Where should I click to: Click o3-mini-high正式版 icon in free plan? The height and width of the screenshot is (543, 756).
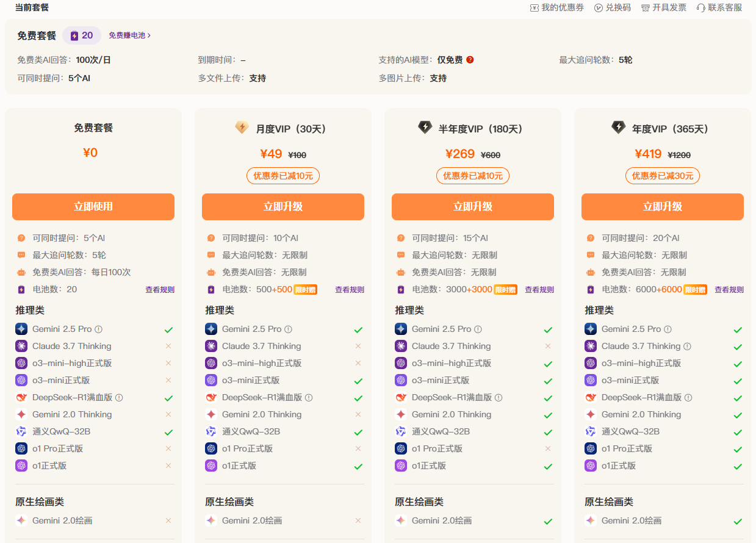pyautogui.click(x=21, y=363)
